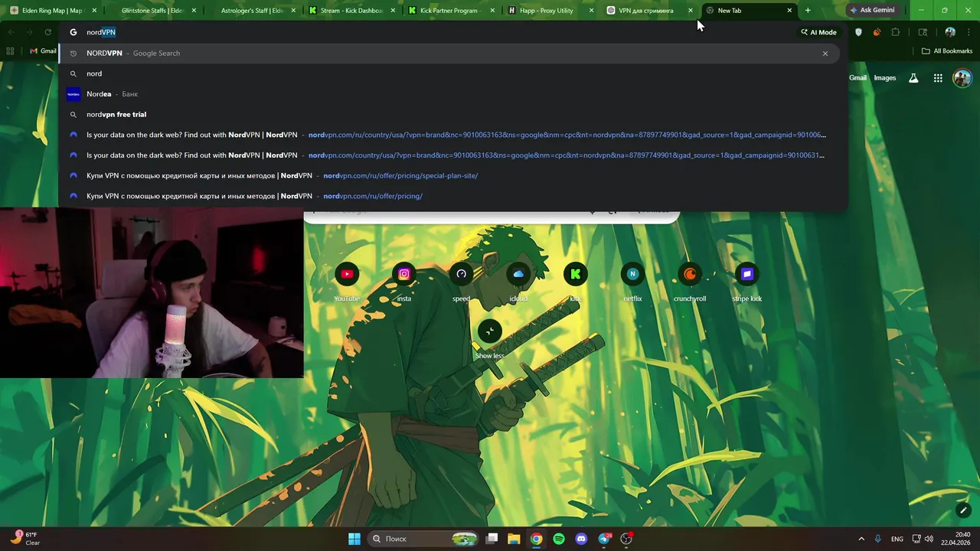980x551 pixels.
Task: Open the tab search icon in toolbar
Action: click(923, 32)
